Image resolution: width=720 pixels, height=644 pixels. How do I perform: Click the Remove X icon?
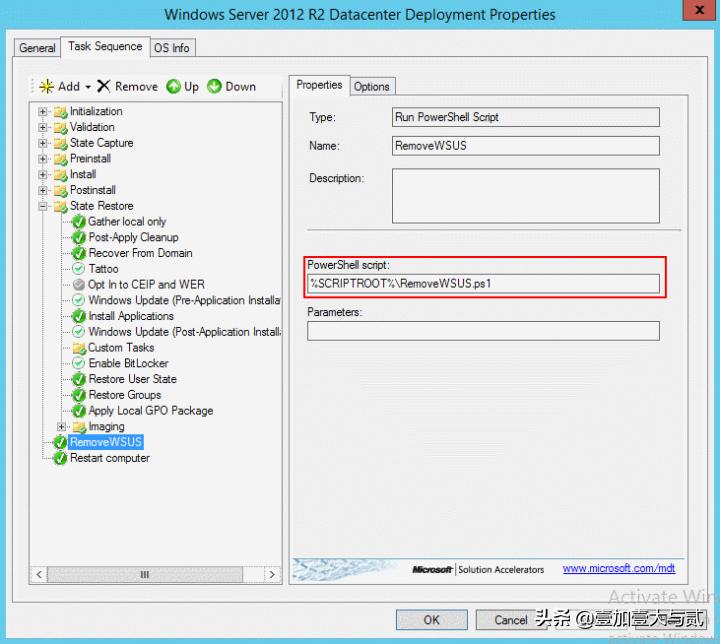tap(104, 86)
